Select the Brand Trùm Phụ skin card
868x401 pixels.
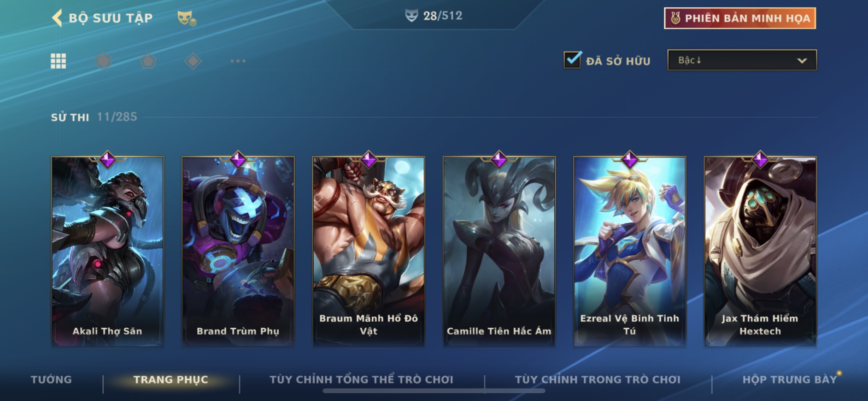click(x=238, y=251)
